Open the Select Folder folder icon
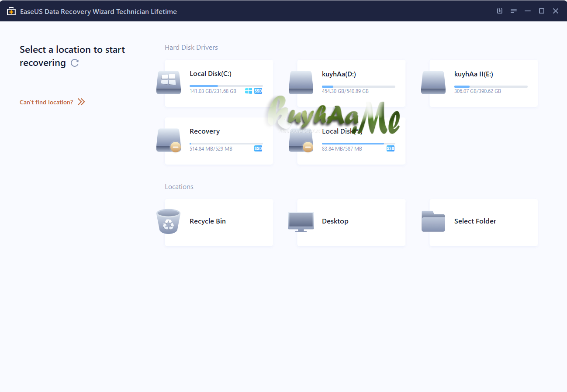The height and width of the screenshot is (392, 567). point(433,221)
